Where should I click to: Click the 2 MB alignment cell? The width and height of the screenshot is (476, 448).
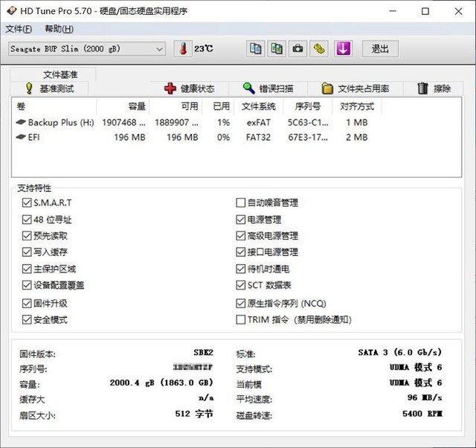tap(357, 137)
